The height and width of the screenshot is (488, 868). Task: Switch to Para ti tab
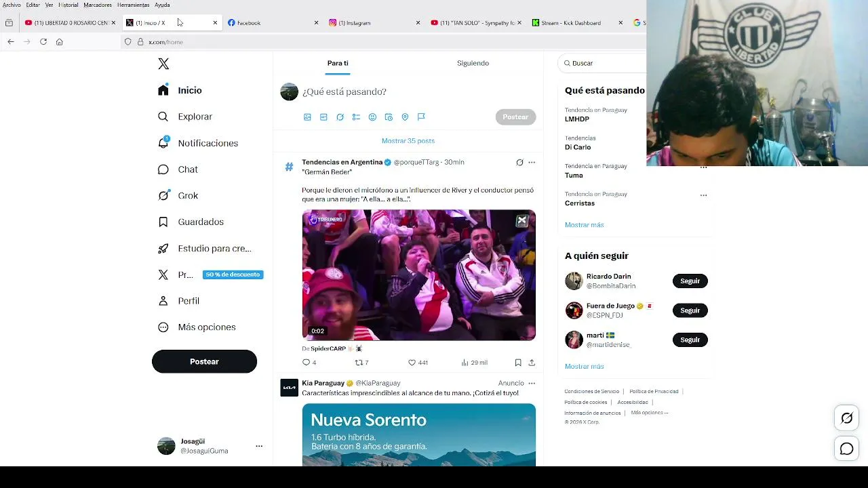coord(338,63)
